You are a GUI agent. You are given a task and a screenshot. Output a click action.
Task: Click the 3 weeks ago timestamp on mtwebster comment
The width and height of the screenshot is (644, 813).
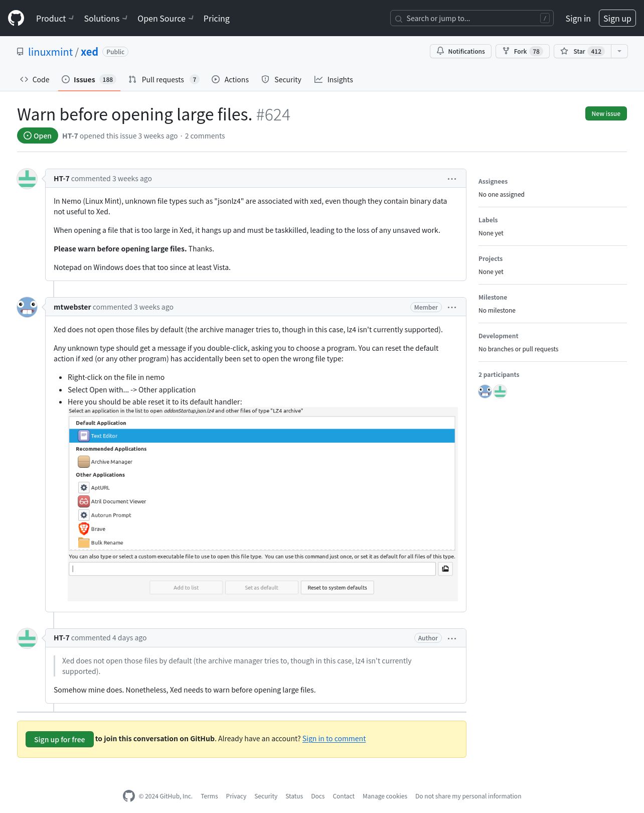[x=153, y=307]
